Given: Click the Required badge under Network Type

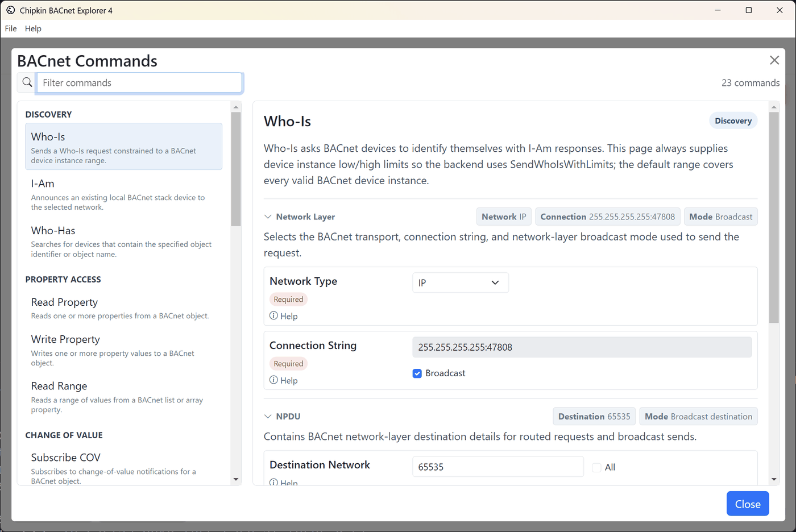Looking at the screenshot, I should pos(288,299).
